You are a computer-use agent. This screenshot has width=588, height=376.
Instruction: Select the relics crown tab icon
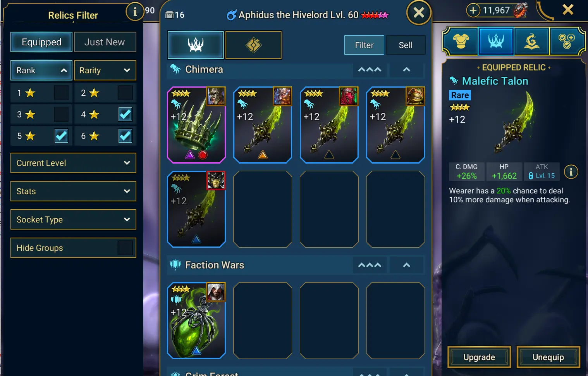(496, 41)
